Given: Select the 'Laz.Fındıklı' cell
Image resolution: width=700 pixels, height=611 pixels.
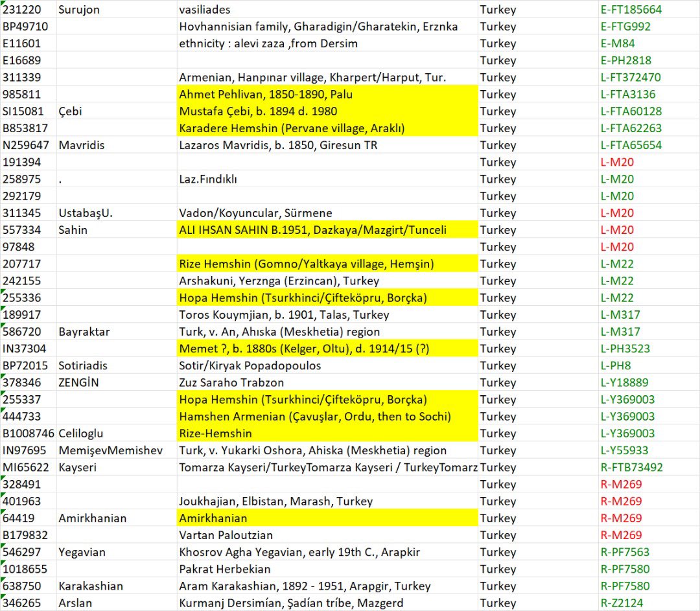Looking at the screenshot, I should [x=327, y=179].
